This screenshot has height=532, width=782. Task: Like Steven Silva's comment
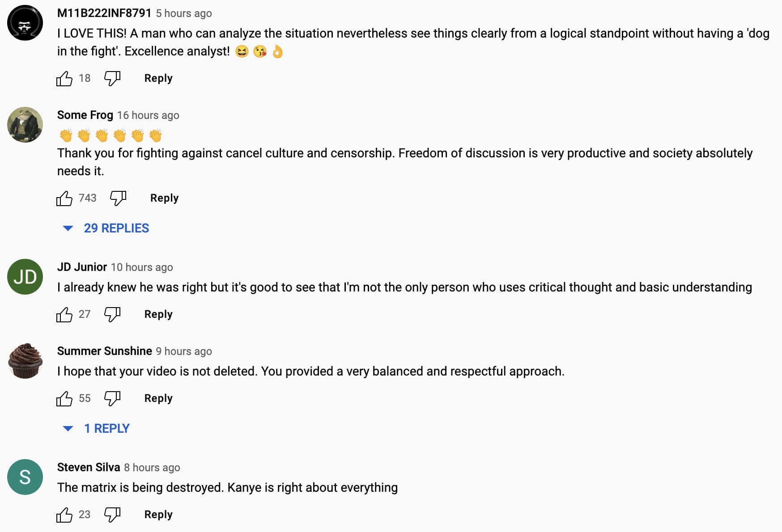(x=64, y=515)
